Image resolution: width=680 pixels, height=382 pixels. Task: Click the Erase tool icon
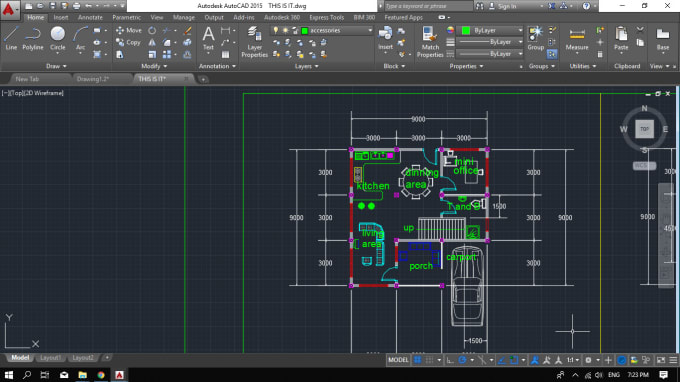187,30
